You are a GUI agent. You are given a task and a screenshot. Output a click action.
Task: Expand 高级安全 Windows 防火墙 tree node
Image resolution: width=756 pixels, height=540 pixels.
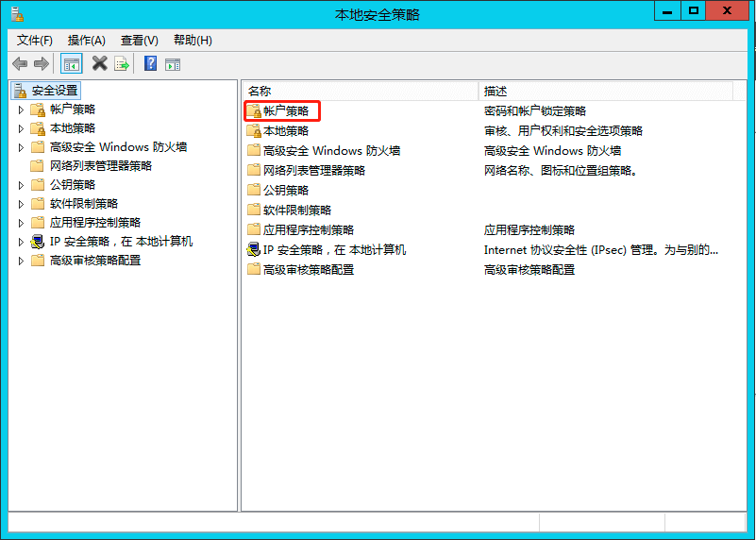coord(21,147)
